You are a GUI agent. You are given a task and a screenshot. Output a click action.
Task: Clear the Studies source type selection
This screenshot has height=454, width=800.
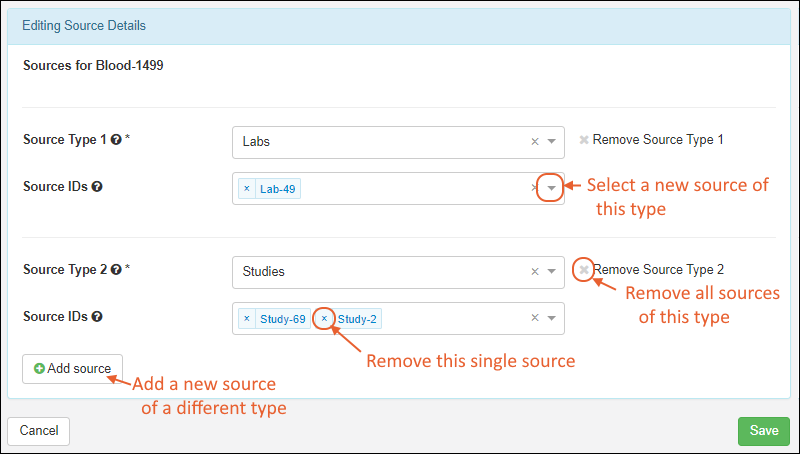point(535,271)
